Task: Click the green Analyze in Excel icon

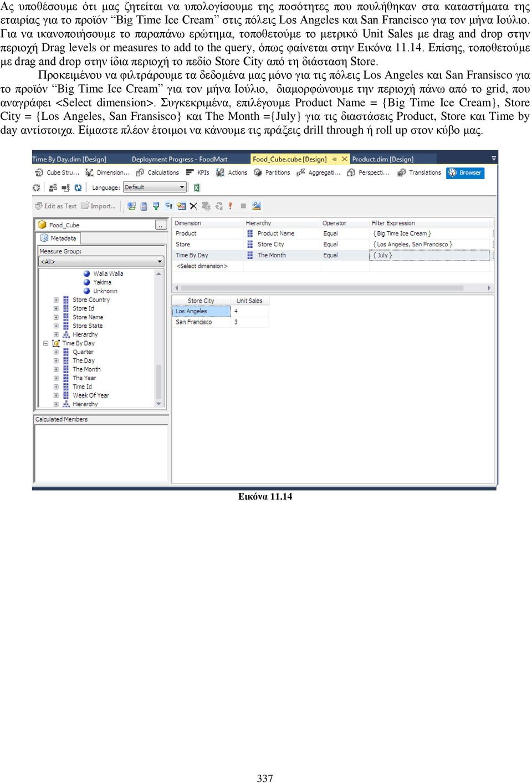Action: click(196, 187)
